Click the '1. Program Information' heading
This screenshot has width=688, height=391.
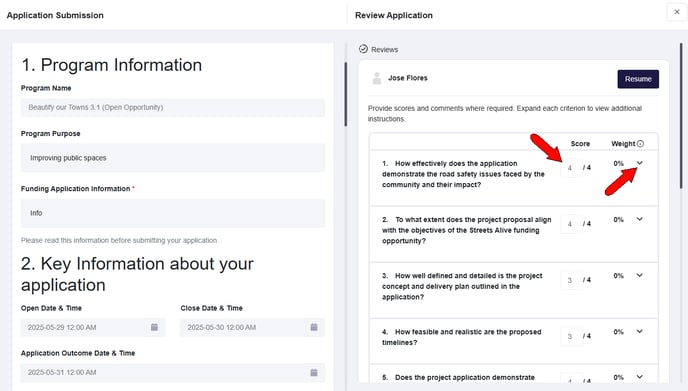(x=111, y=65)
